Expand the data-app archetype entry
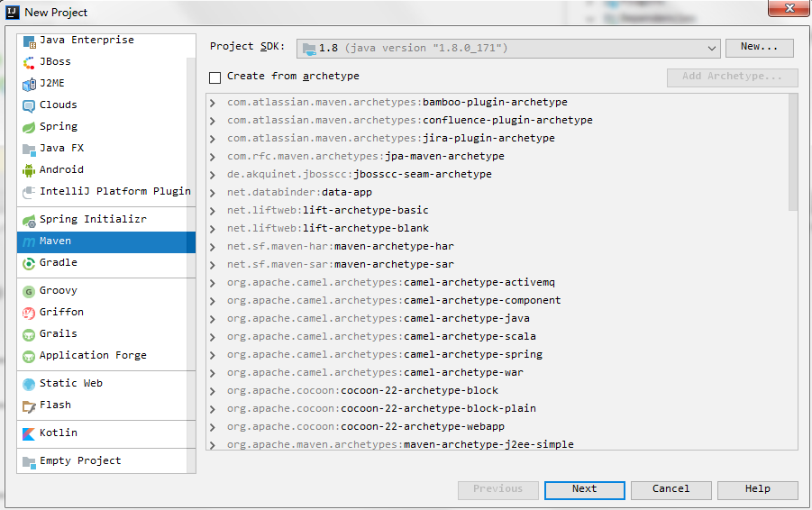The image size is (812, 510). click(x=213, y=193)
